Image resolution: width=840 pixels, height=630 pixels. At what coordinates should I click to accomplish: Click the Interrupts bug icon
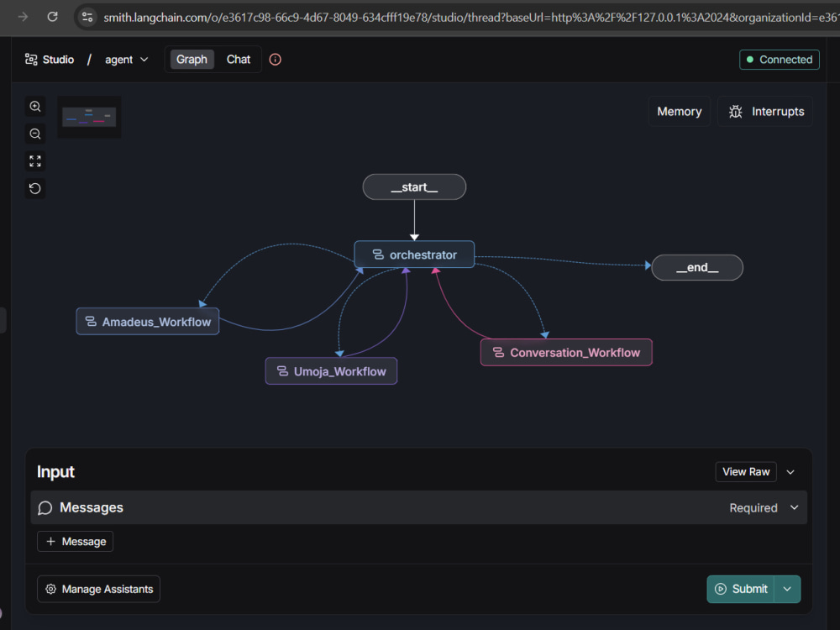point(735,112)
